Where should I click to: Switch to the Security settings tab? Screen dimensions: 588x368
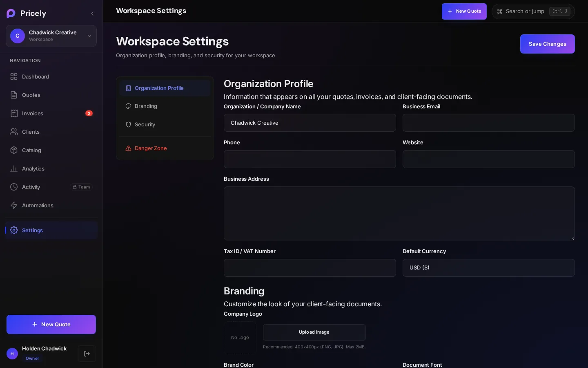[165, 124]
